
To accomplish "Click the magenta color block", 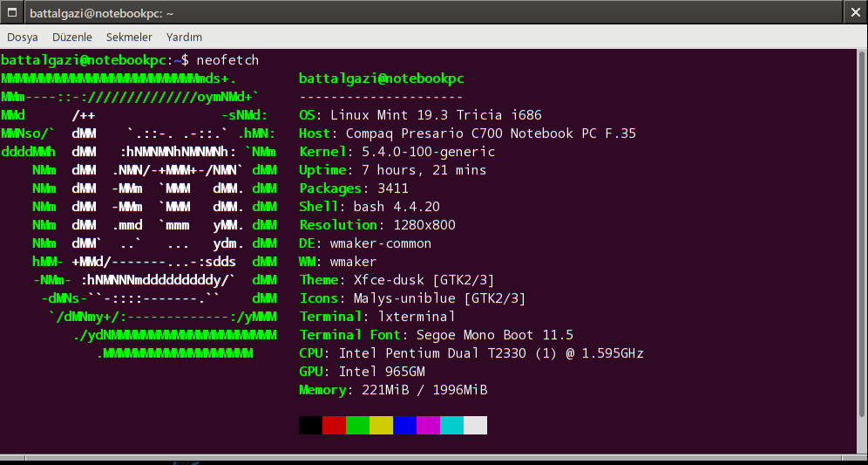I will (428, 425).
